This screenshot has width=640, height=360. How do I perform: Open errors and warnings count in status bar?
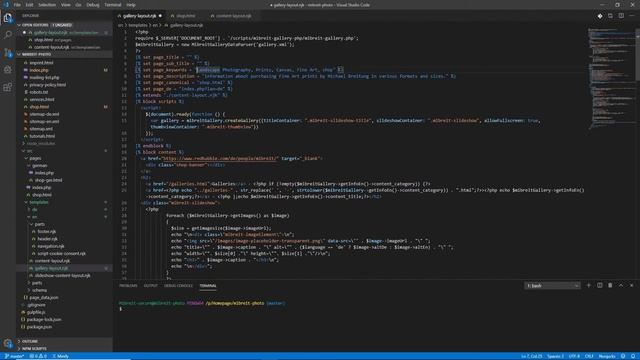pos(38,356)
